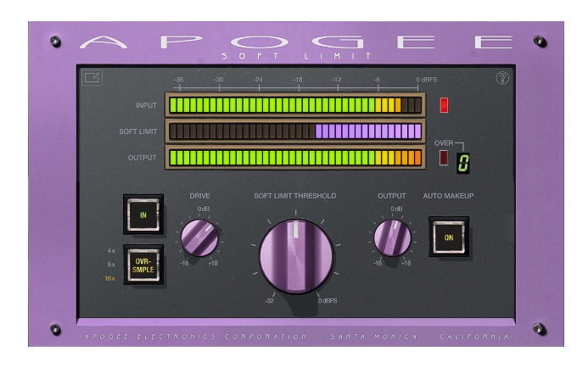Click the SOFT LIMIT THRESHOLD label
588x385 pixels.
tap(294, 196)
